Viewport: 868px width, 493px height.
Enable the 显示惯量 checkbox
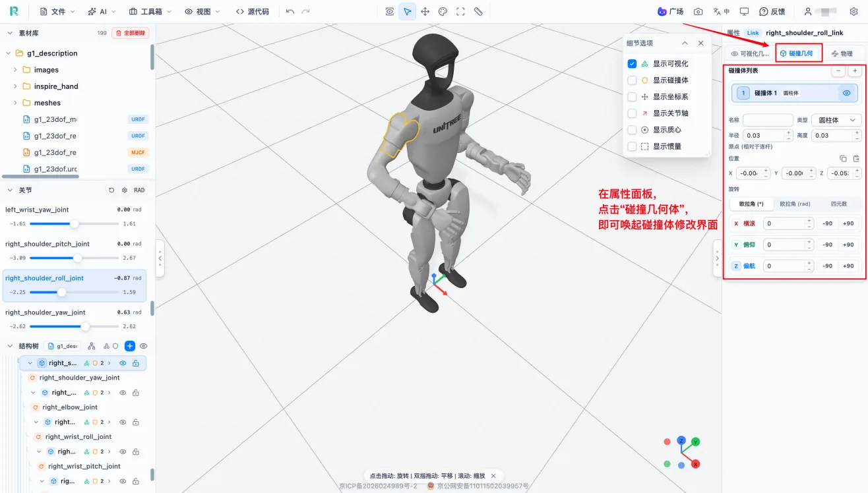[x=632, y=146]
